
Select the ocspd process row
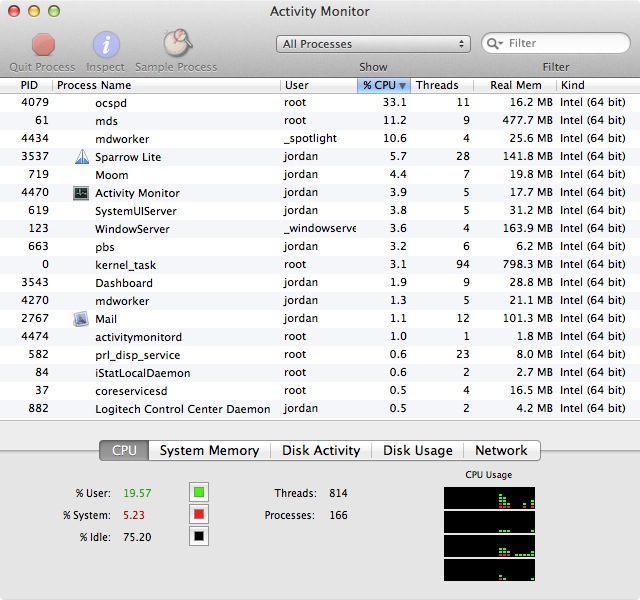tap(320, 102)
